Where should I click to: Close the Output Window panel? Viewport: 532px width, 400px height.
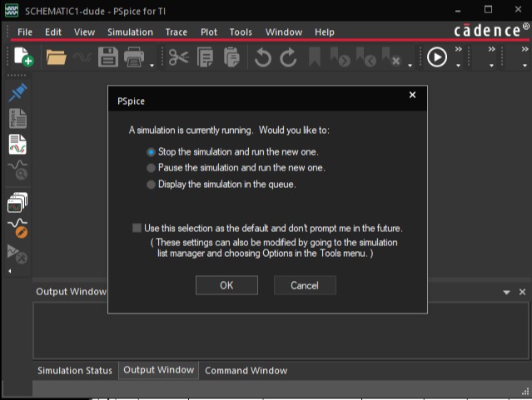point(522,292)
